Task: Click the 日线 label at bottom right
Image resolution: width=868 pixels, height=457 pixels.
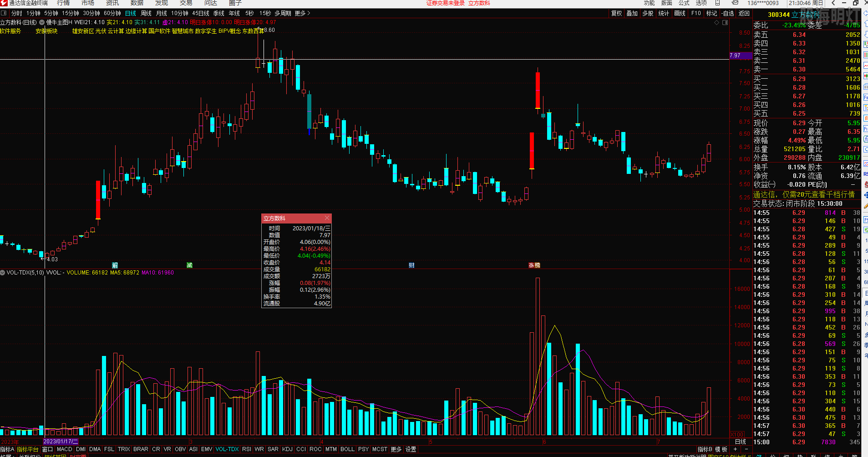Action: 741,442
